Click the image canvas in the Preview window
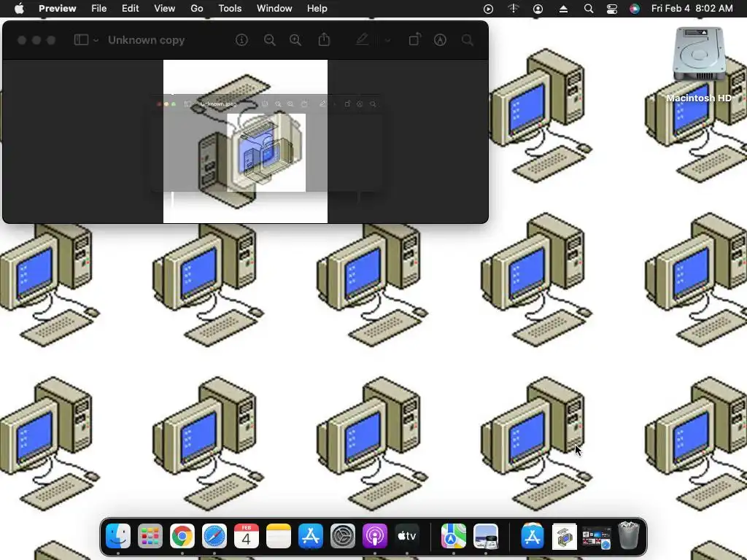747x560 pixels. tap(245, 141)
